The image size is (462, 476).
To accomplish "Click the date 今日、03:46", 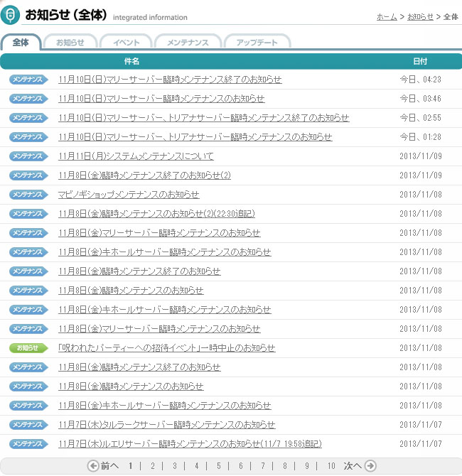I will 420,99.
